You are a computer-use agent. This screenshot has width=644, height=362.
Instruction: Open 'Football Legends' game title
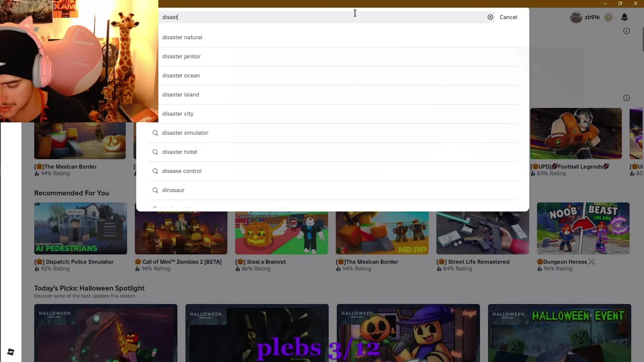pyautogui.click(x=570, y=166)
